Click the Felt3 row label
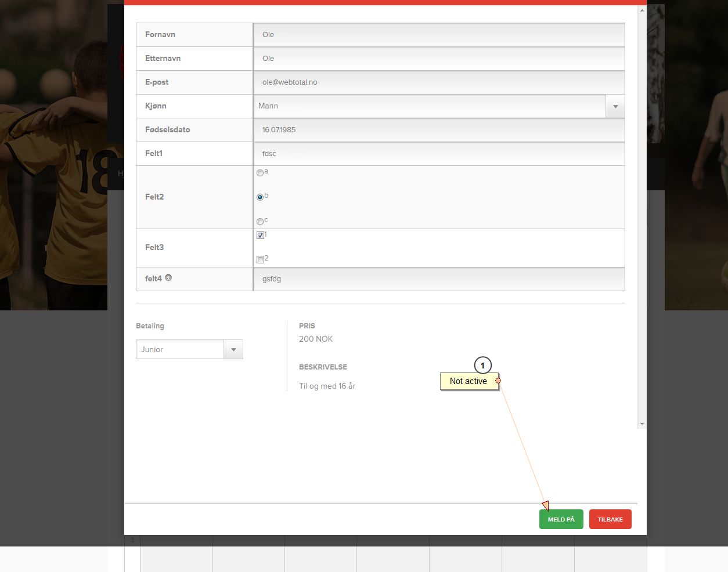This screenshot has width=728, height=572. 154,247
